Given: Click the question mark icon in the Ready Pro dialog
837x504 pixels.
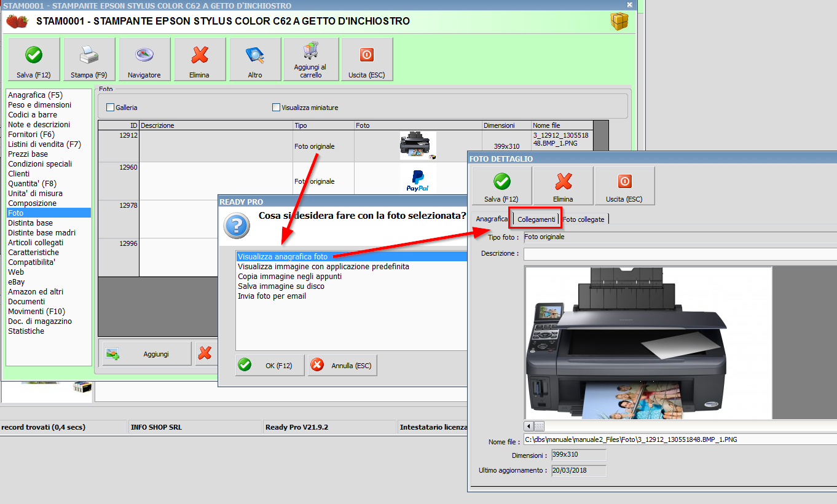Looking at the screenshot, I should click(x=237, y=226).
